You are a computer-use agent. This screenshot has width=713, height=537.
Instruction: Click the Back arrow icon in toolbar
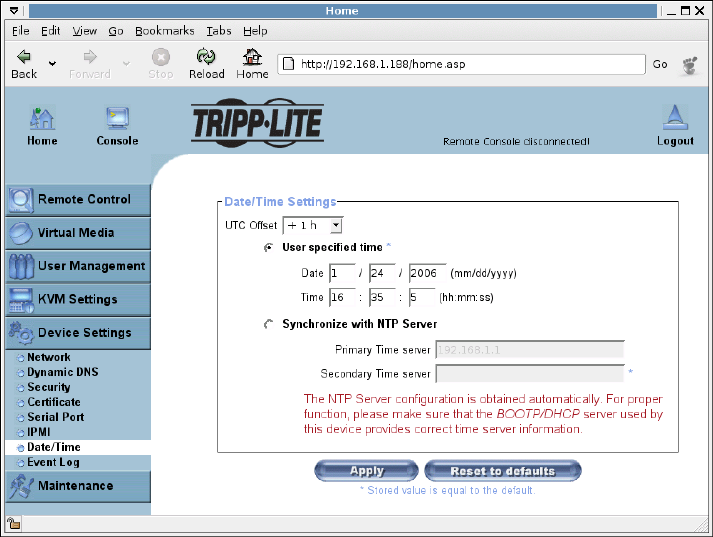pyautogui.click(x=24, y=56)
